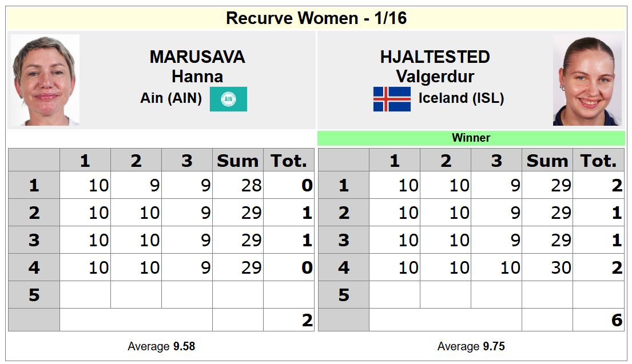Click the MARUSAVA Hanna name text
This screenshot has height=364, width=632.
pos(197,66)
